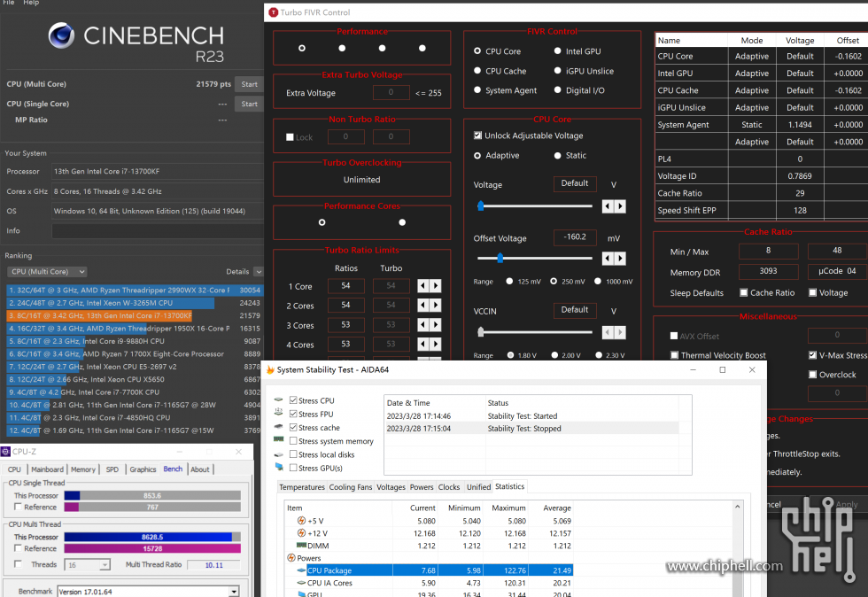This screenshot has height=597, width=868.
Task: Open the Clocks tab in AIDA64
Action: [x=449, y=487]
